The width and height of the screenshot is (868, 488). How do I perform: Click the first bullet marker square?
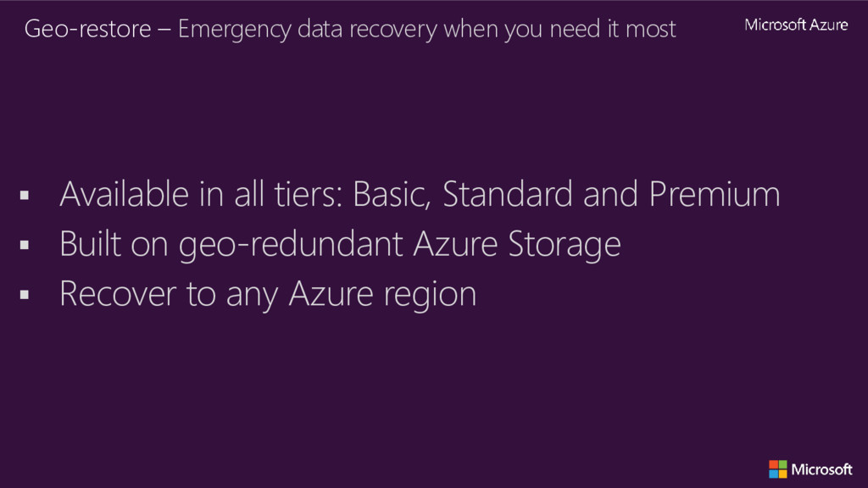point(24,197)
